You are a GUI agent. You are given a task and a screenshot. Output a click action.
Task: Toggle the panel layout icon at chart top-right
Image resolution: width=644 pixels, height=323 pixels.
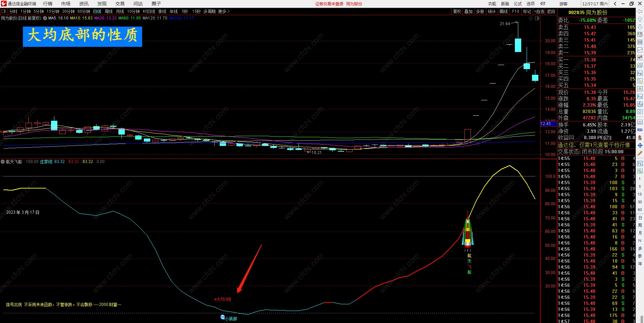[537, 18]
